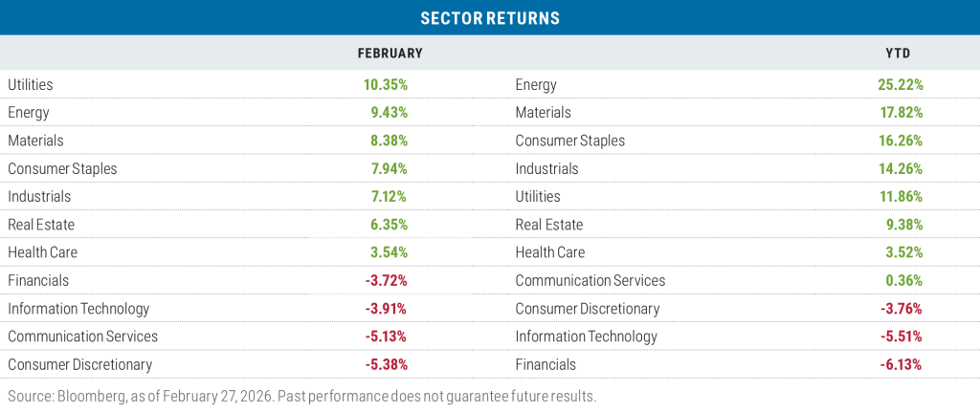This screenshot has width=980, height=413.
Task: Select the 7.94% Consumer Staples value
Action: coord(388,168)
